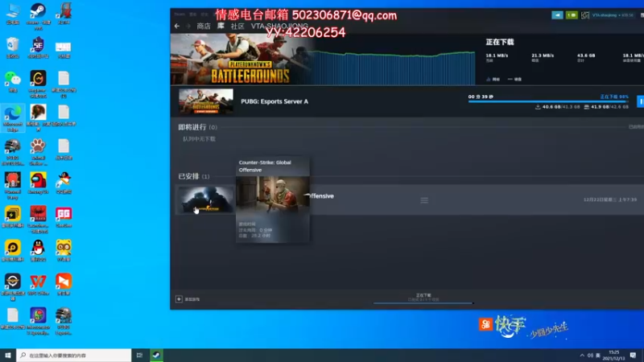The image size is (644, 362).
Task: Open the Pummel Party desktop icon
Action: (x=13, y=186)
